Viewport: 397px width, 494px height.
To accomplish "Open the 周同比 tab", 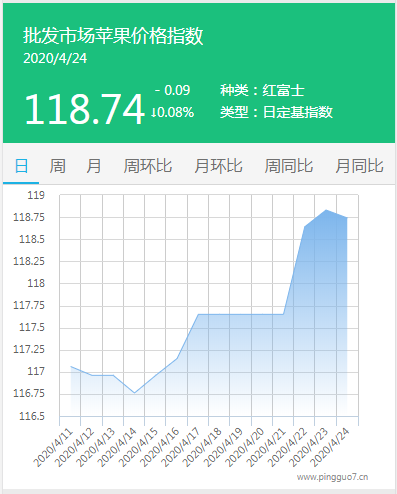I will pyautogui.click(x=289, y=166).
